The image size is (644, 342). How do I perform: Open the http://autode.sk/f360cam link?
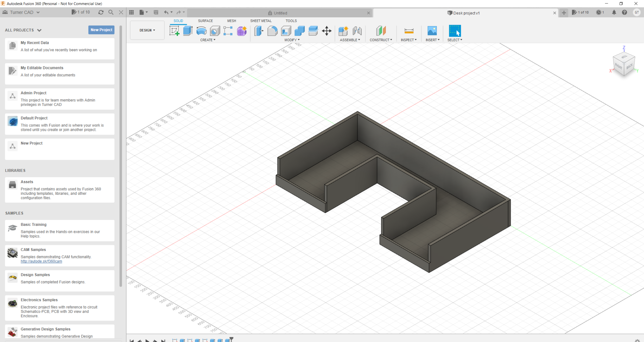pos(41,261)
